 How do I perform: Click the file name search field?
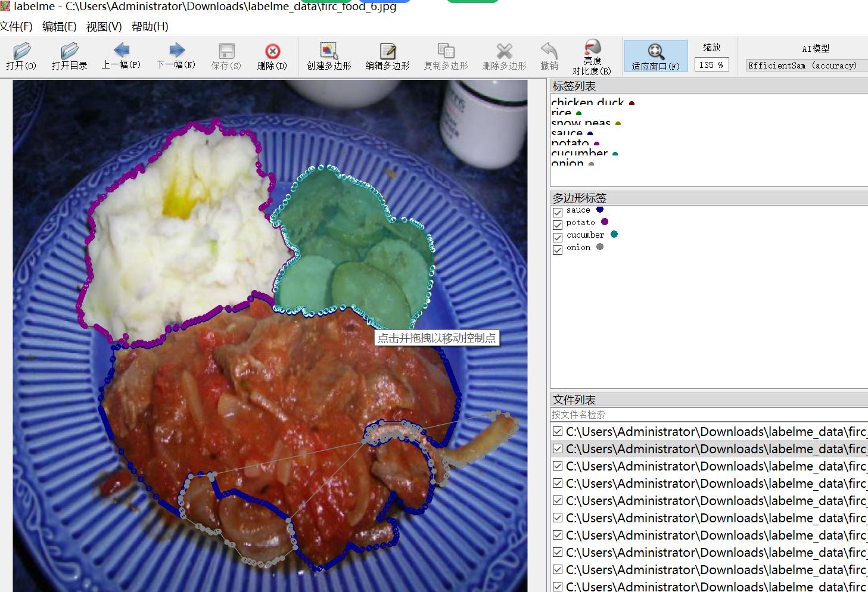[x=709, y=415]
